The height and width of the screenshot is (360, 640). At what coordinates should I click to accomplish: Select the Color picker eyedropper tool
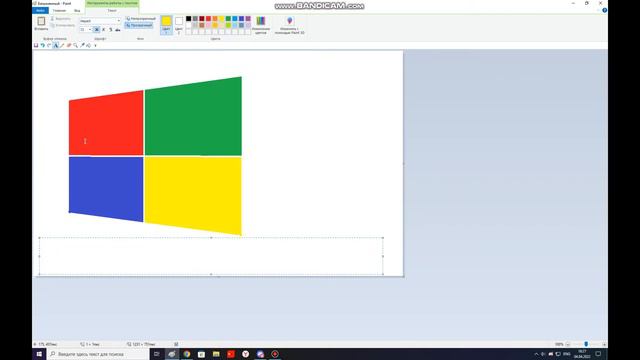pyautogui.click(x=82, y=45)
